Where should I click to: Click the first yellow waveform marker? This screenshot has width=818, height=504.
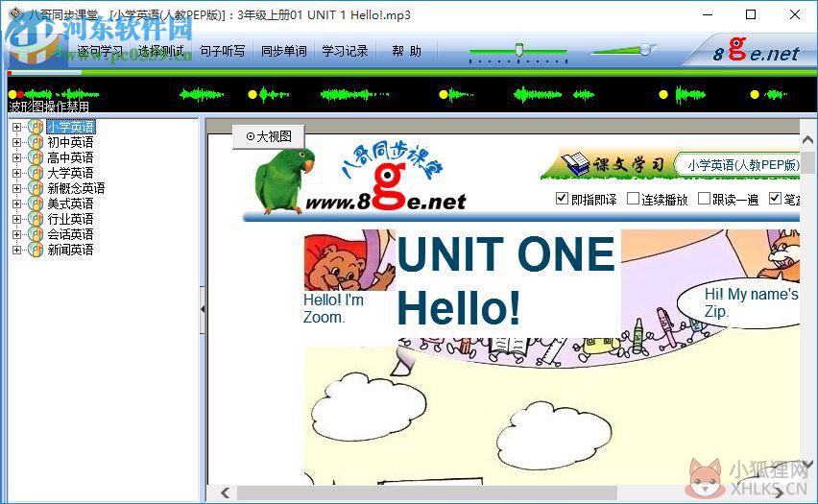(x=12, y=94)
